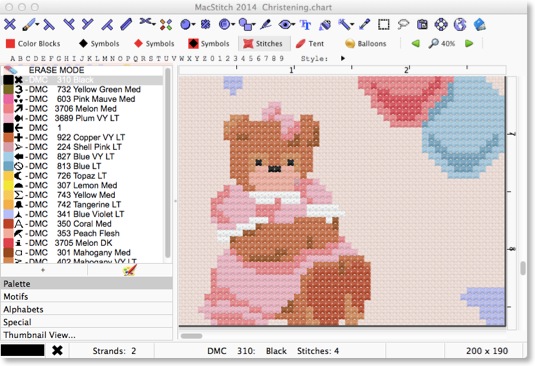This screenshot has width=535, height=366.
Task: Select DMC 3705 Melon DK color
Action: (83, 243)
